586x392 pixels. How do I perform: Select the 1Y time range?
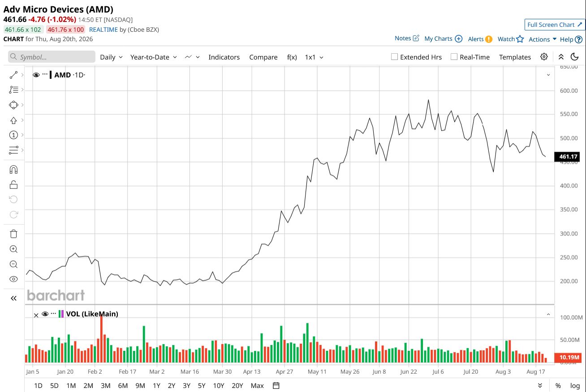[x=156, y=386]
